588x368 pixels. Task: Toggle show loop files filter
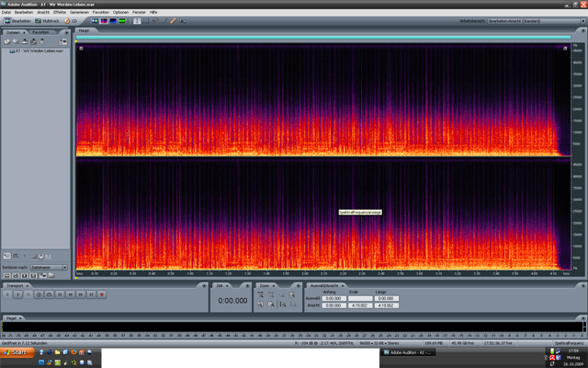click(x=16, y=276)
